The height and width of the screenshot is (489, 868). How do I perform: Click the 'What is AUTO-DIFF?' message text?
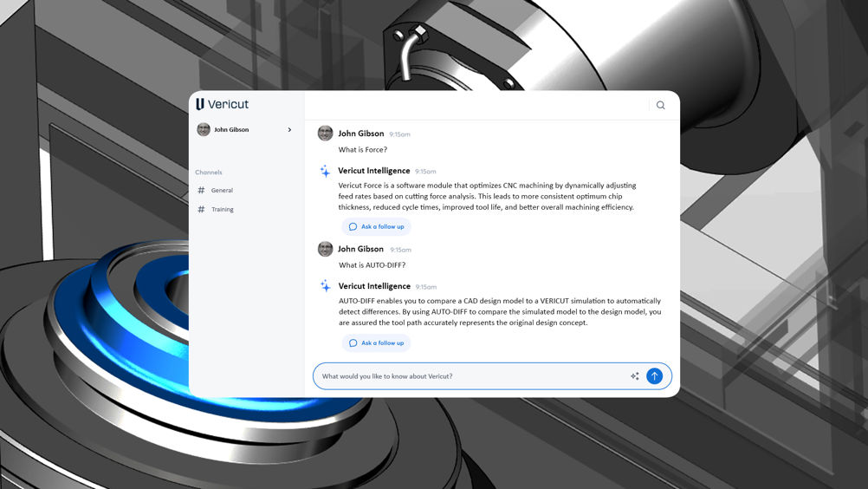[372, 265]
